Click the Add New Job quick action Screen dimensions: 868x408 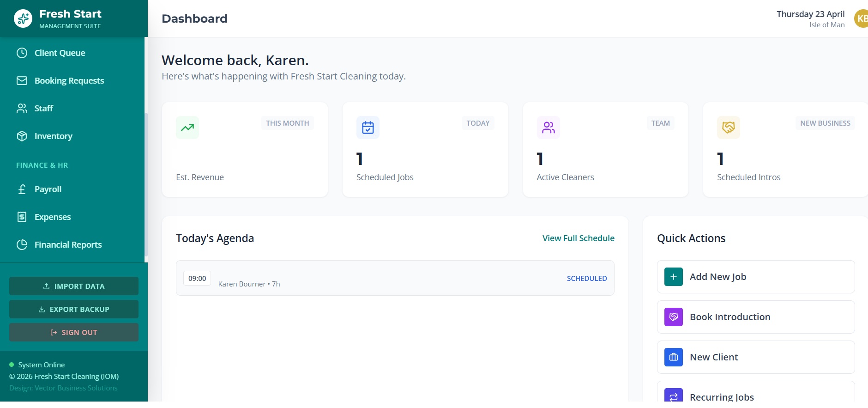coord(756,277)
